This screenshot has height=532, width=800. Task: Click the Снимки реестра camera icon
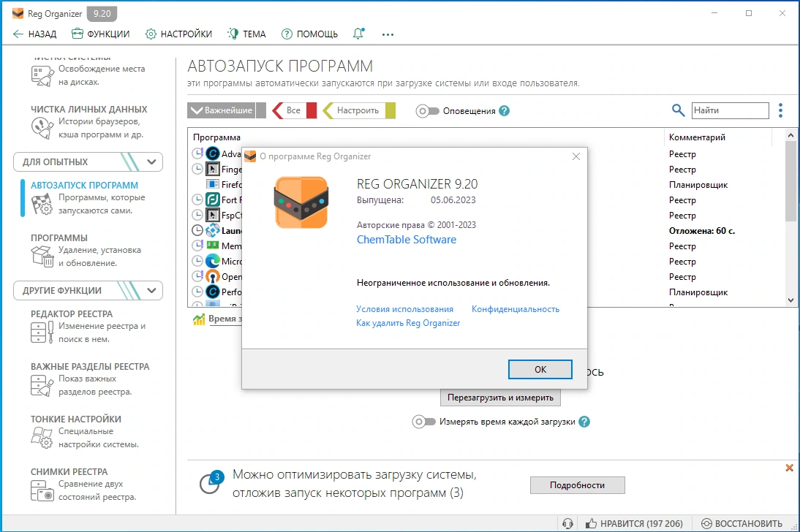point(42,490)
